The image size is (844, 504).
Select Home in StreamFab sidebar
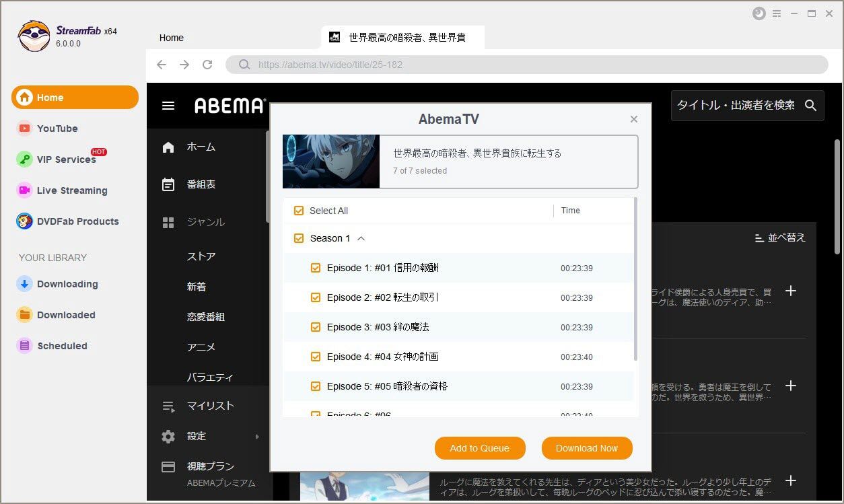point(75,98)
